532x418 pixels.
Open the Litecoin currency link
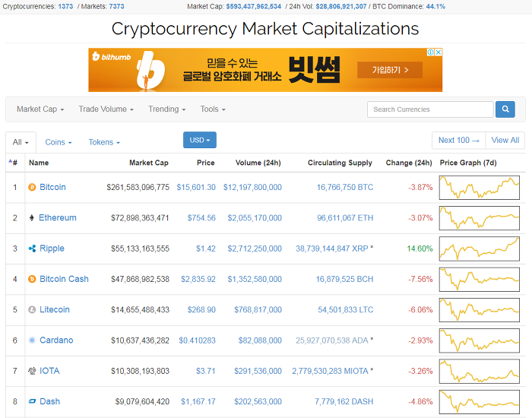pyautogui.click(x=55, y=309)
